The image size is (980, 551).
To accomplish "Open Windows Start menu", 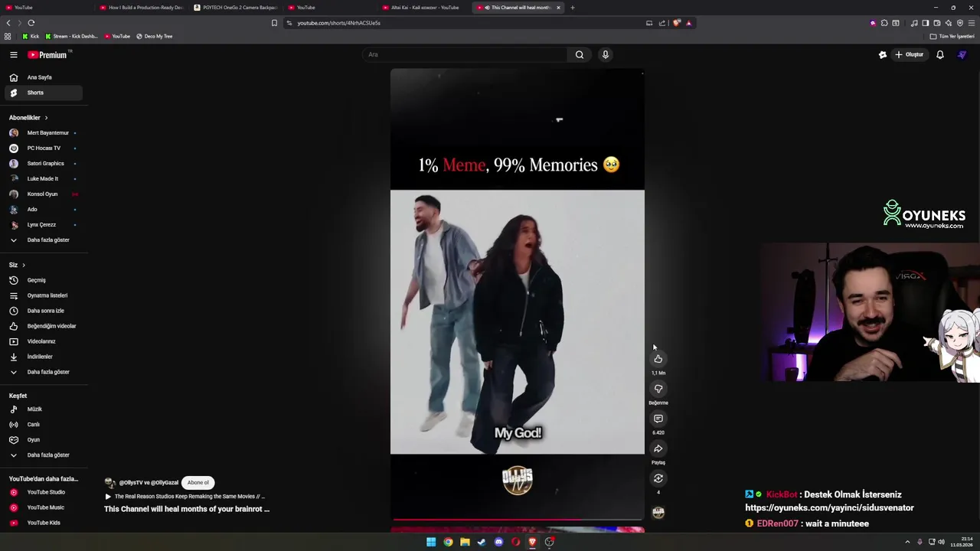I will tap(431, 542).
